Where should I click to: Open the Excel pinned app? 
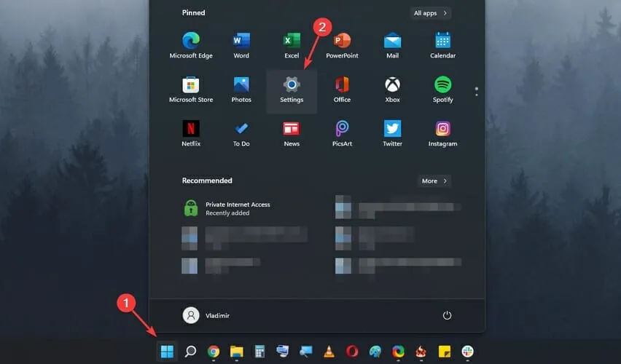(x=292, y=45)
